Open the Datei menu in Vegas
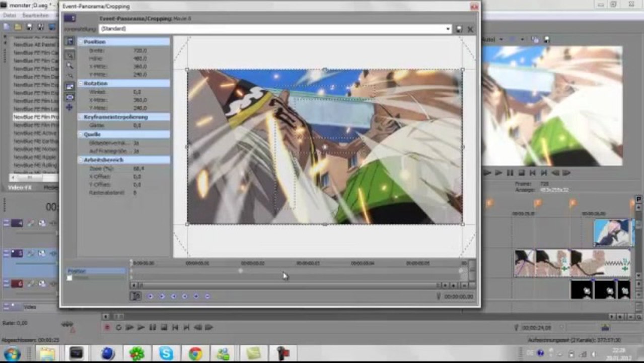 tap(10, 16)
